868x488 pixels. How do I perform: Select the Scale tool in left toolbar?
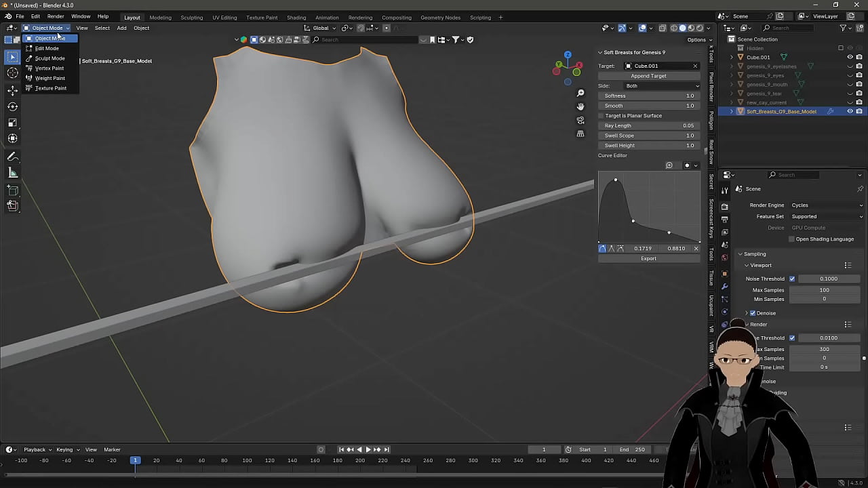12,123
